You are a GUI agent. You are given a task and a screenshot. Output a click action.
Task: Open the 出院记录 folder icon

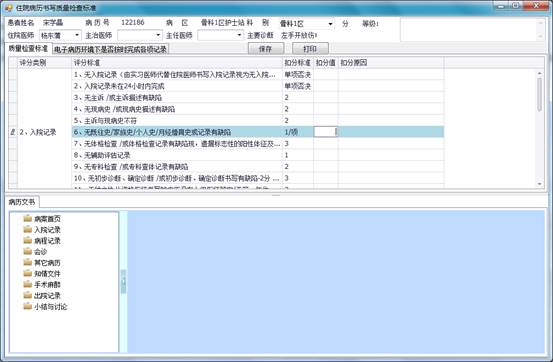pos(28,295)
